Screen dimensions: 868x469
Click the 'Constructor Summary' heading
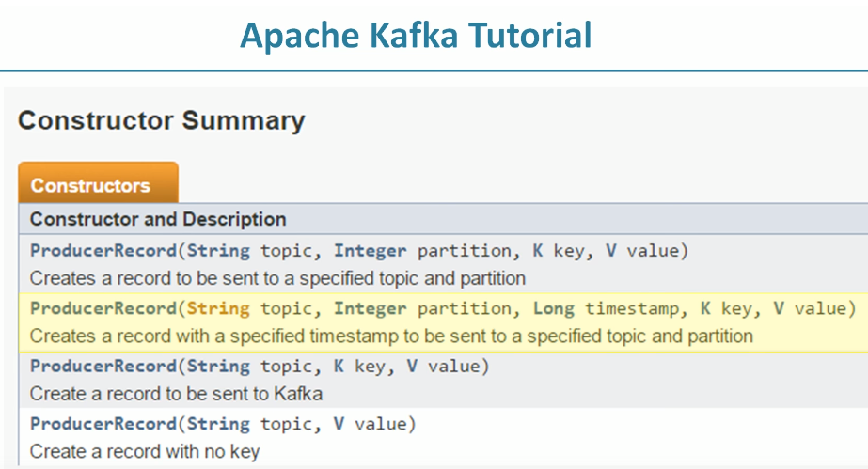pos(161,120)
